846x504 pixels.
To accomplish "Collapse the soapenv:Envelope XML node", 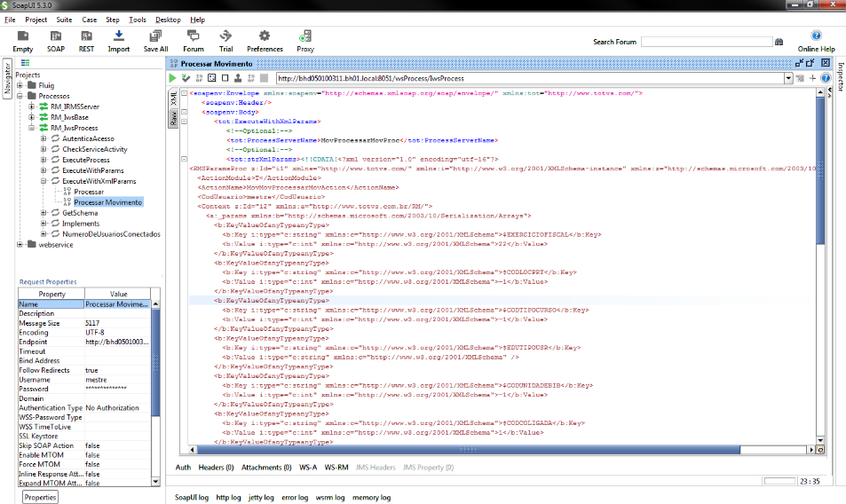I will (x=184, y=93).
